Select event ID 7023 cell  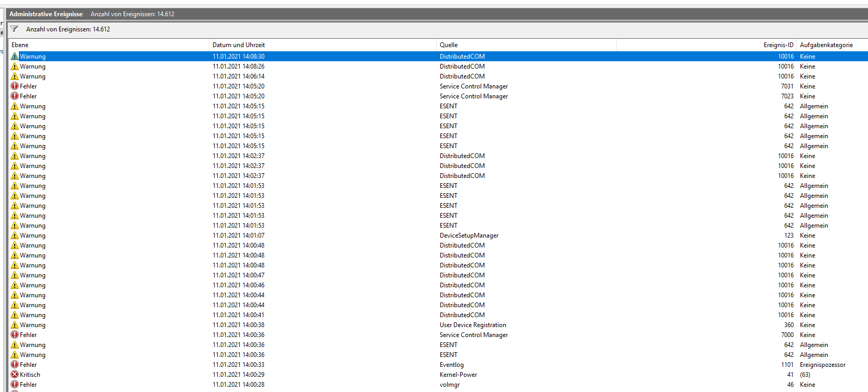pyautogui.click(x=787, y=96)
